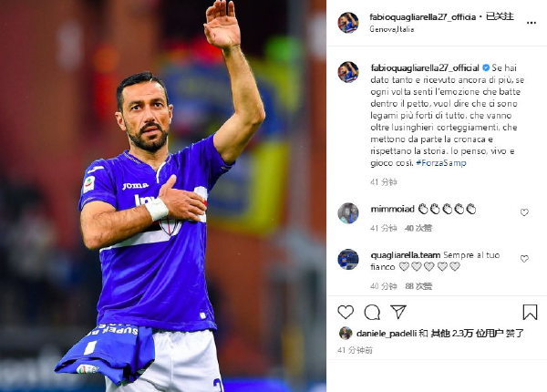This screenshot has height=392, width=547.
Task: Save post with bookmark icon
Action: click(x=530, y=312)
